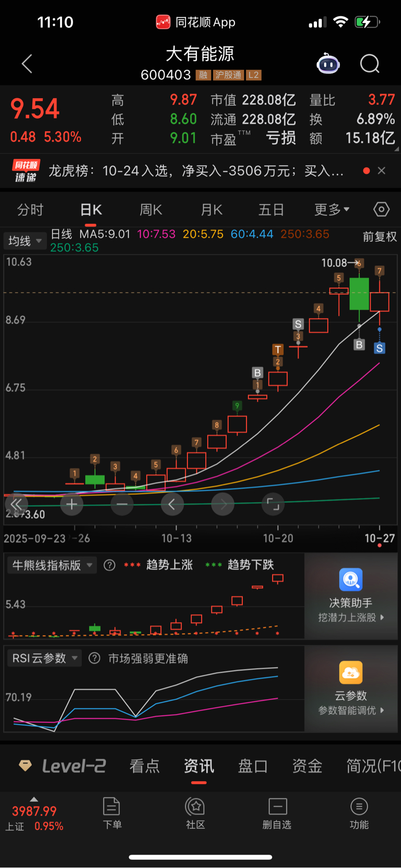Tap the 同花顺速递 news badge icon
The image size is (401, 868).
coord(26,171)
